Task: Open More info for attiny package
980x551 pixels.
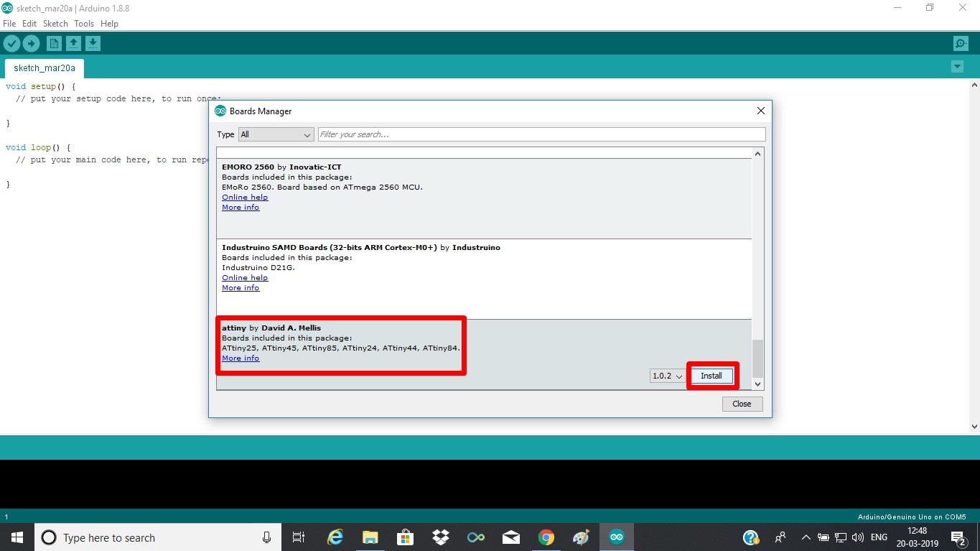Action: [241, 358]
